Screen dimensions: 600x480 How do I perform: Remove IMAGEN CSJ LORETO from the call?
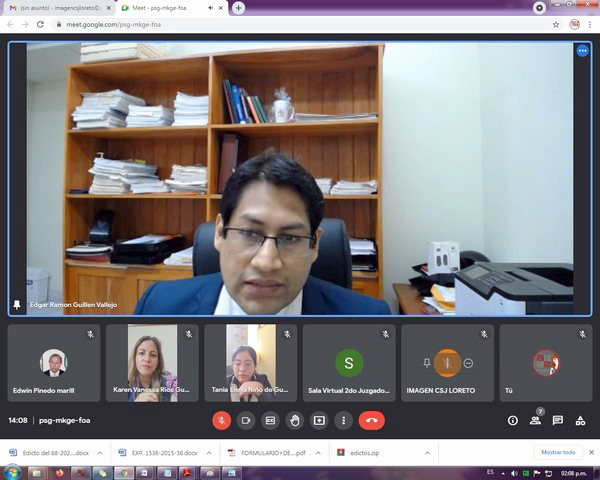[468, 362]
